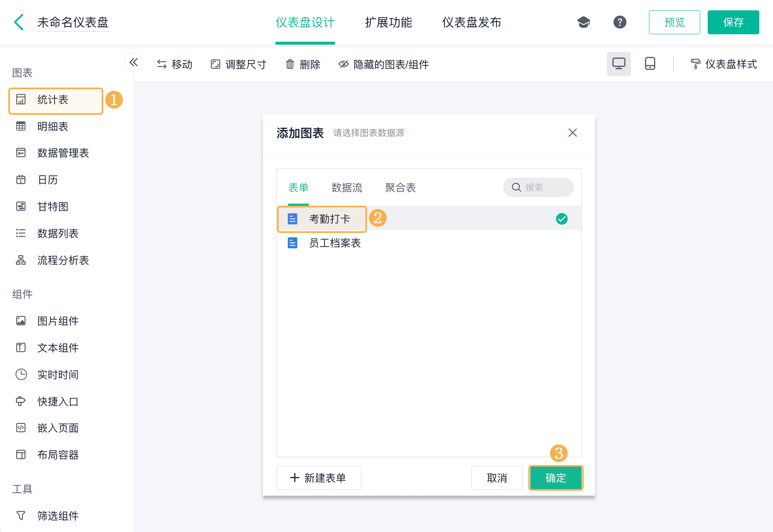The image size is (773, 532).
Task: Collapse the left sidebar panel
Action: point(134,62)
